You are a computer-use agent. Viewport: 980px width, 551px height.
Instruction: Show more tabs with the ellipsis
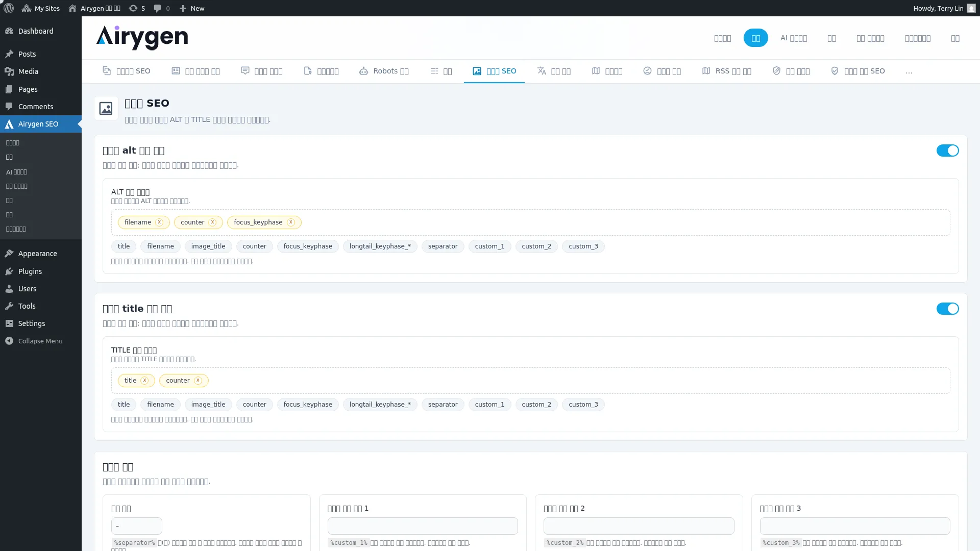point(909,71)
